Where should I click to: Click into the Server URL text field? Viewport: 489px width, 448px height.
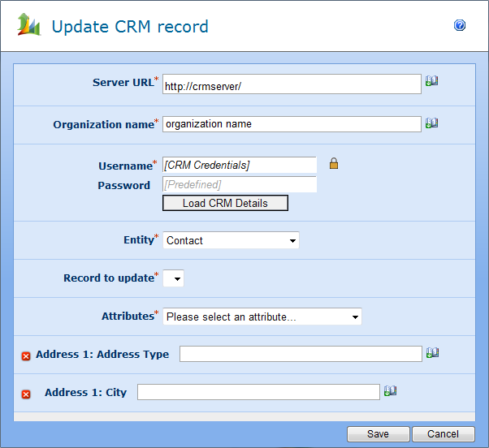[x=291, y=84]
